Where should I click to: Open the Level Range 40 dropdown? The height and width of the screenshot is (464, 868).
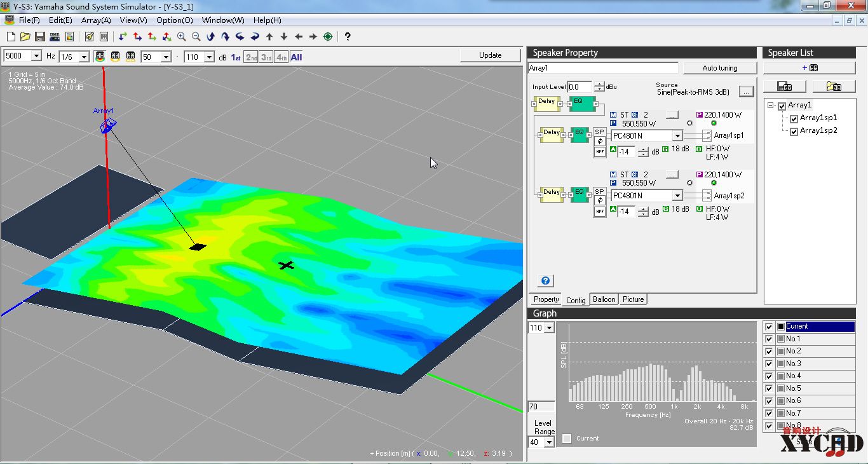tap(550, 442)
